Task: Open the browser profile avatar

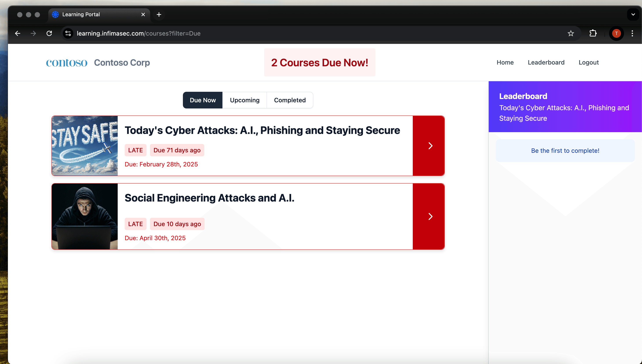Action: (617, 33)
